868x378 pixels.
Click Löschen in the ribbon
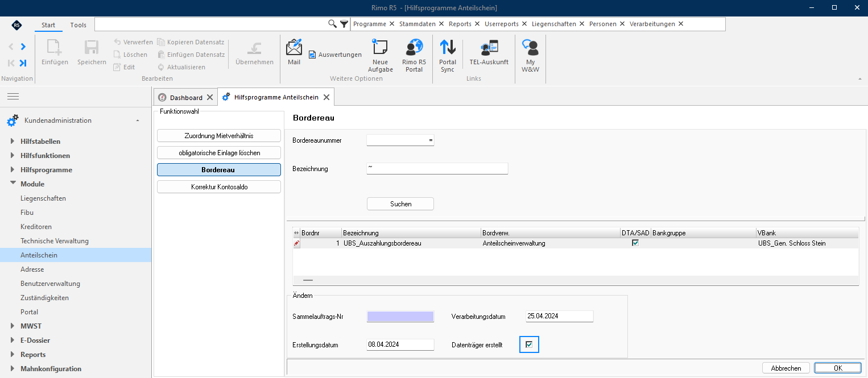pyautogui.click(x=130, y=55)
